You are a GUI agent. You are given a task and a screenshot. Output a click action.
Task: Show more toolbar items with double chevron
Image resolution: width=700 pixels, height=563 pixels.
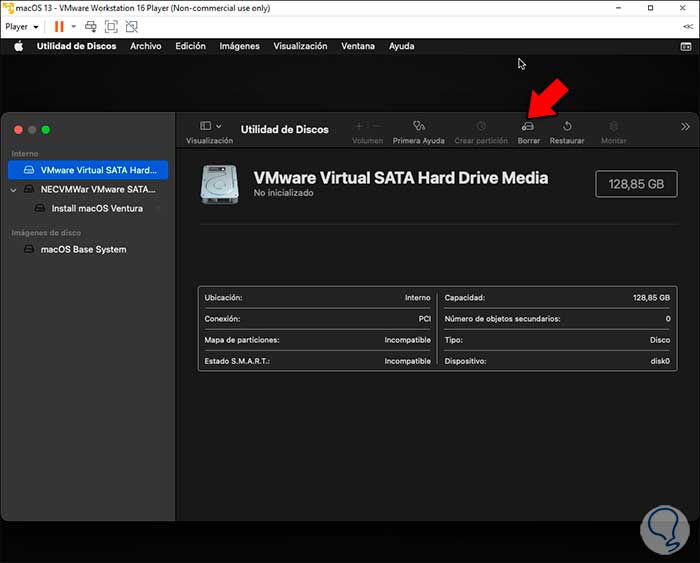[685, 127]
